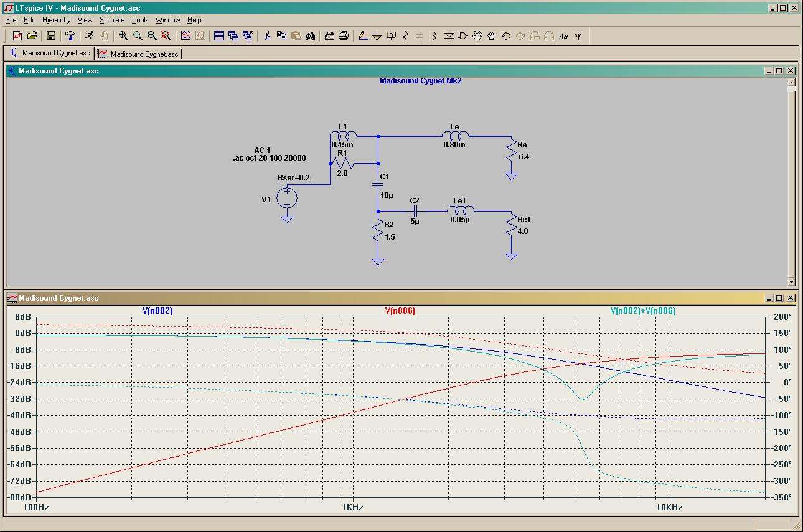
Task: Select the Pan magnifier tool
Action: [x=138, y=36]
